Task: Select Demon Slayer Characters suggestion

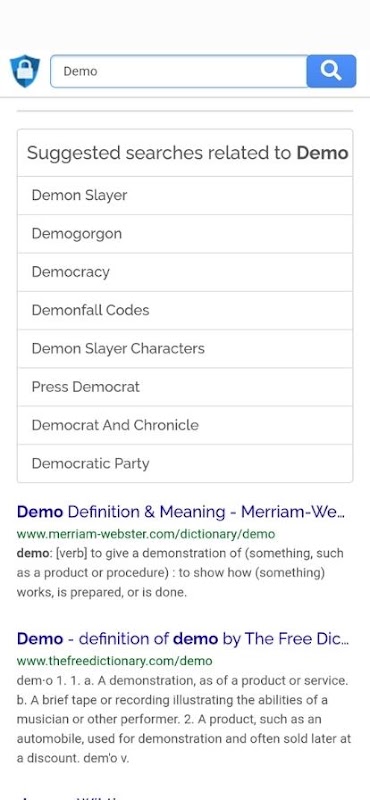Action: click(x=185, y=348)
